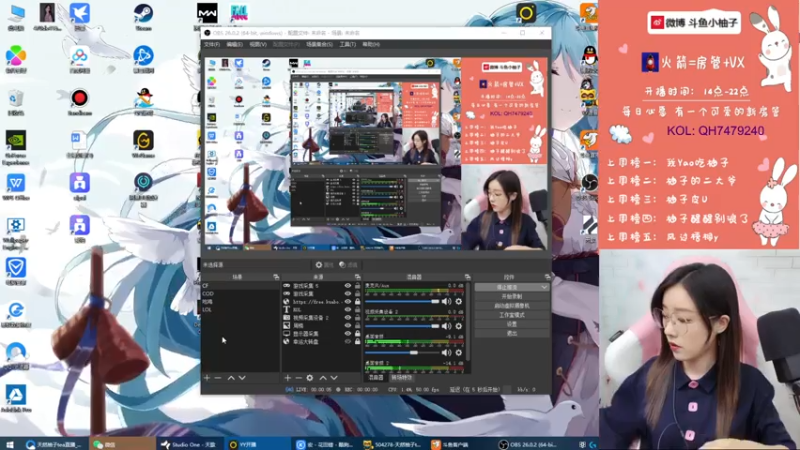800x450 pixels.
Task: Open the 场景集合(S) menu
Action: (x=319, y=44)
